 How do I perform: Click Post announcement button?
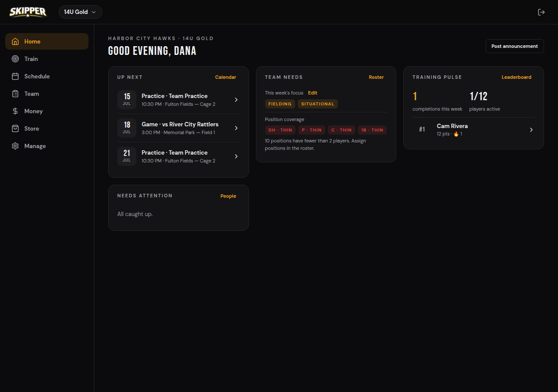pos(514,46)
